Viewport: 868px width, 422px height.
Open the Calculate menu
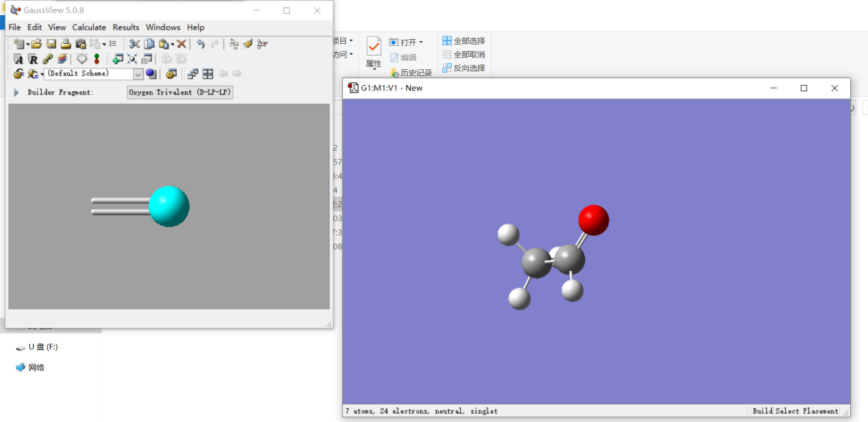tap(89, 27)
